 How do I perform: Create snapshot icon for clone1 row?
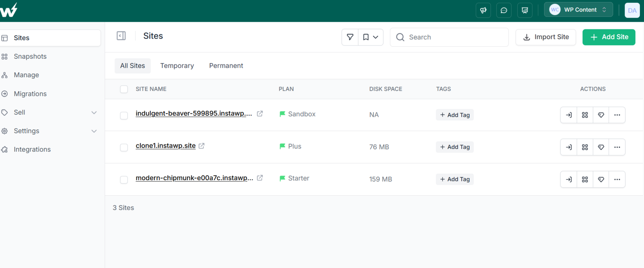point(585,147)
